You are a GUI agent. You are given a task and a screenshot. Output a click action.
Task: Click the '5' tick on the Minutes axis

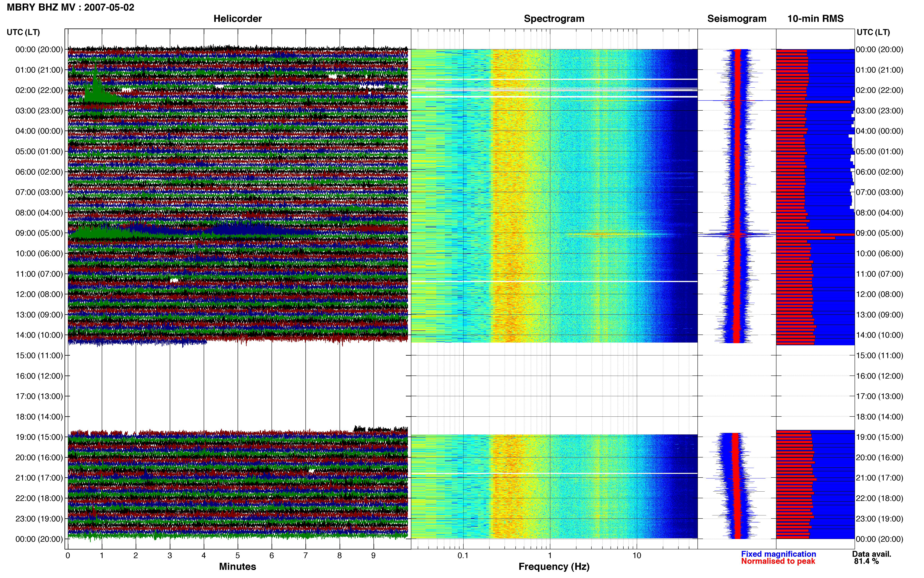[x=238, y=556]
